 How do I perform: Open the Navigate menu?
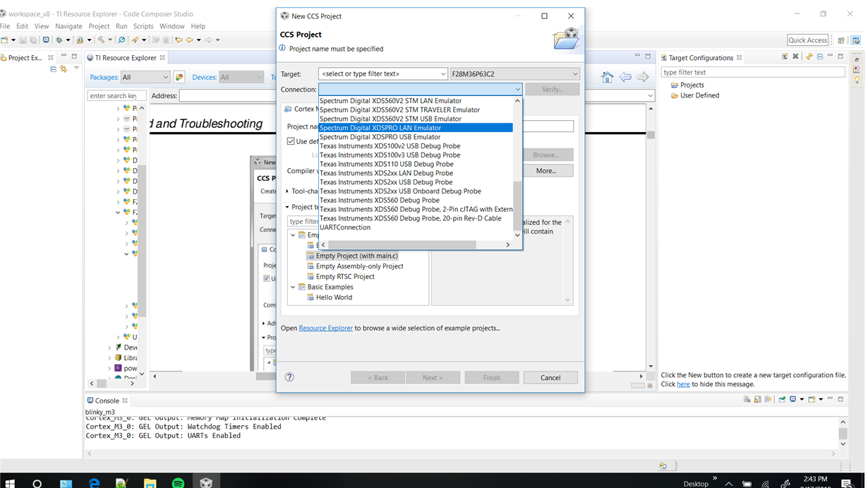[x=68, y=26]
